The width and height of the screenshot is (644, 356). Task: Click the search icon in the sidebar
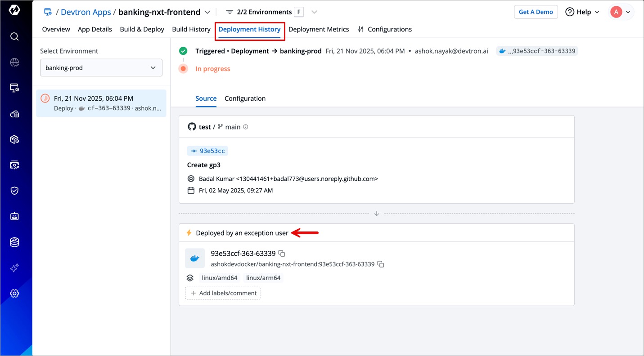click(x=14, y=36)
